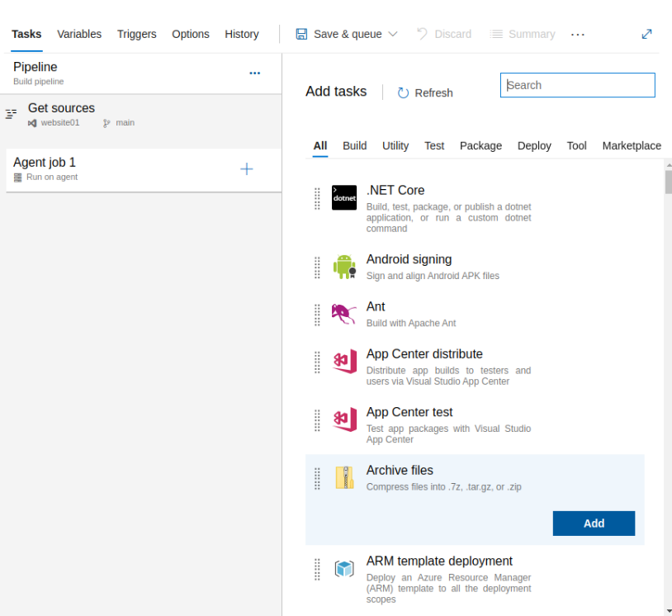
Task: Add a task to Agent job 1 with plus icon
Action: click(246, 169)
